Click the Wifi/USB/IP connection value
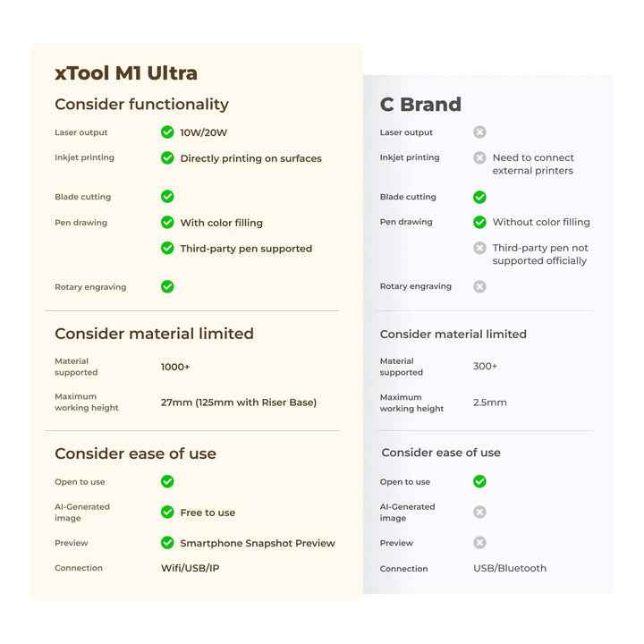Image resolution: width=644 pixels, height=644 pixels. [191, 569]
